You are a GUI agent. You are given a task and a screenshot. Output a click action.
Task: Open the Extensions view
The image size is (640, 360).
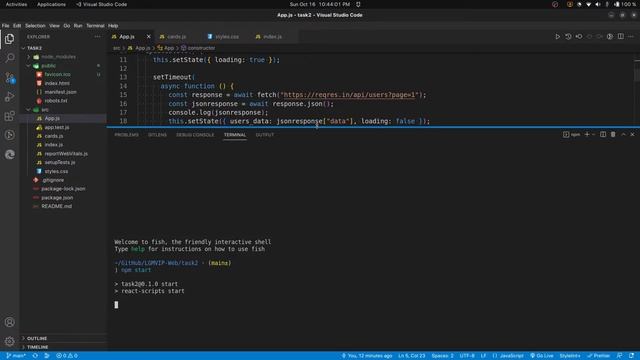(x=9, y=116)
